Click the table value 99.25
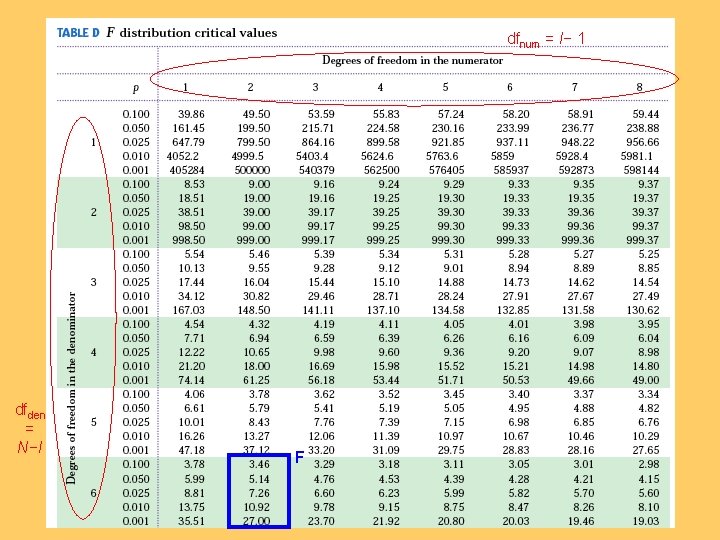 pyautogui.click(x=386, y=226)
